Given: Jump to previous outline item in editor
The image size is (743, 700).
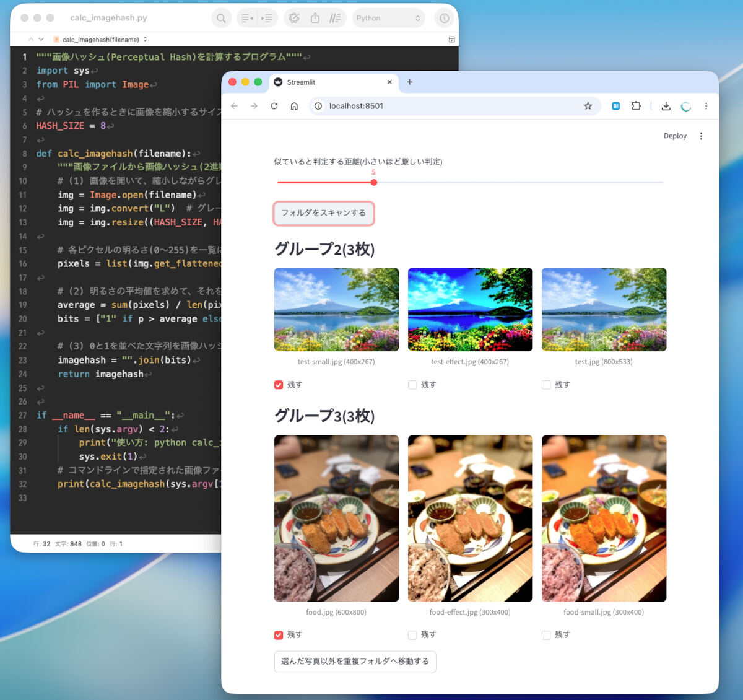Looking at the screenshot, I should coord(31,39).
